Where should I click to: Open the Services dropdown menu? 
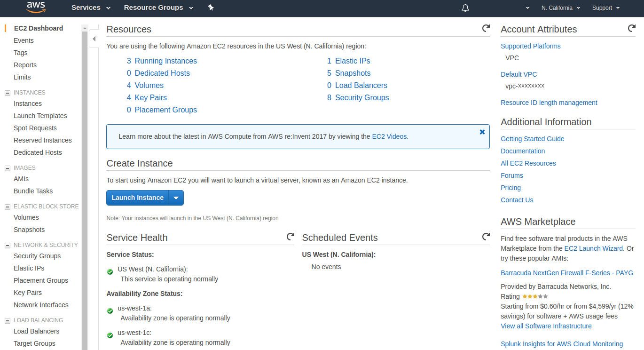coord(91,8)
